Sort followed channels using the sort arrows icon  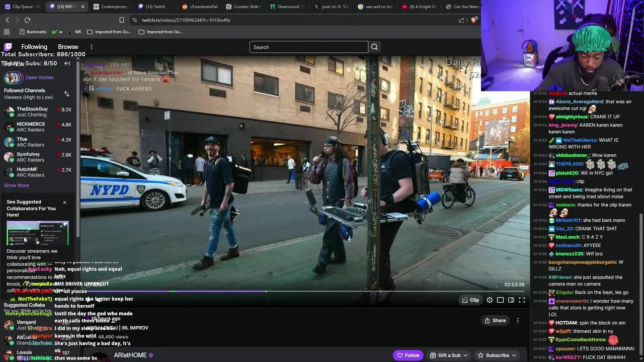66,94
